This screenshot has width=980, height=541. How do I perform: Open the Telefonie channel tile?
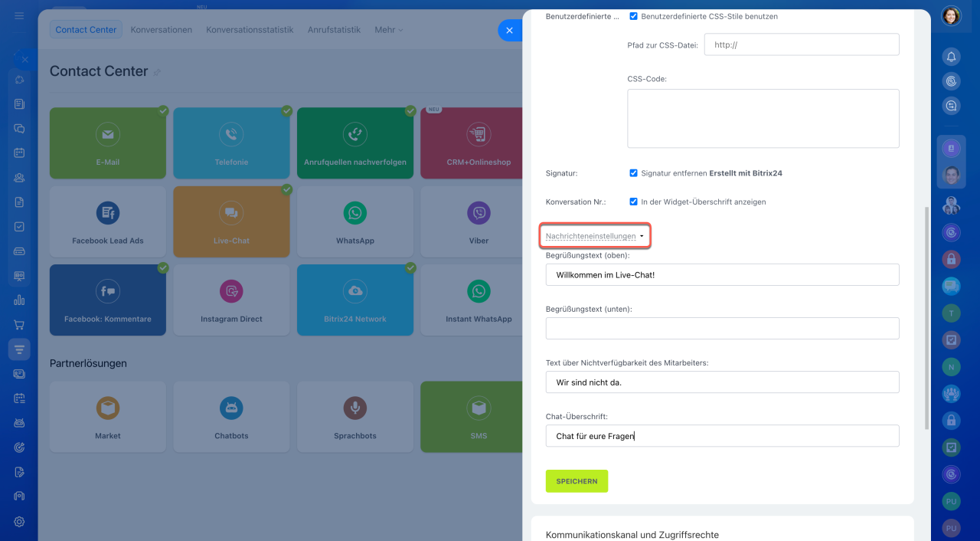231,143
